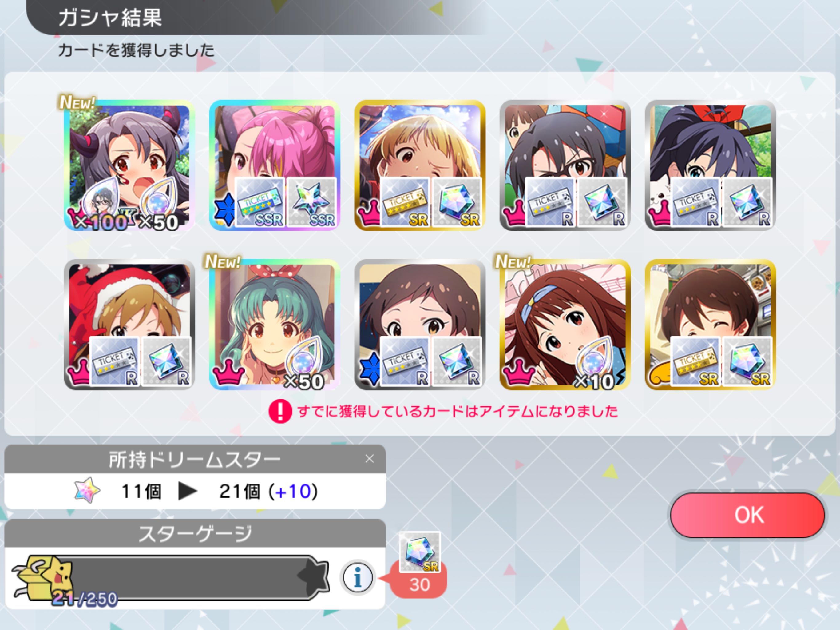Close the Dream Star panel

[x=370, y=459]
